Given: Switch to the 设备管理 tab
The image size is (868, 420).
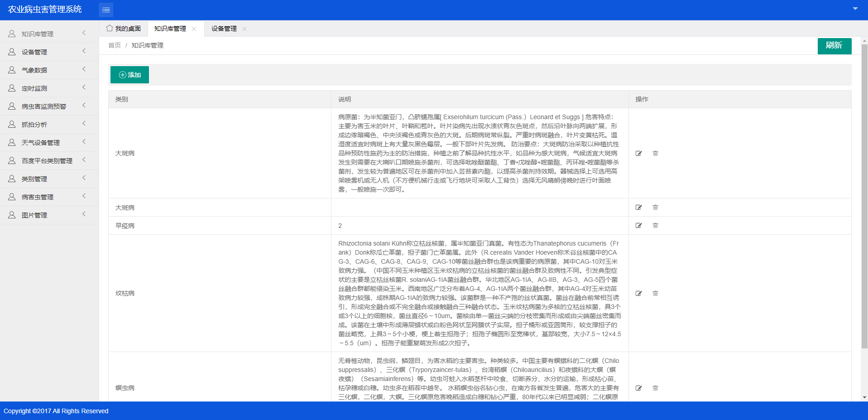Looking at the screenshot, I should point(224,29).
